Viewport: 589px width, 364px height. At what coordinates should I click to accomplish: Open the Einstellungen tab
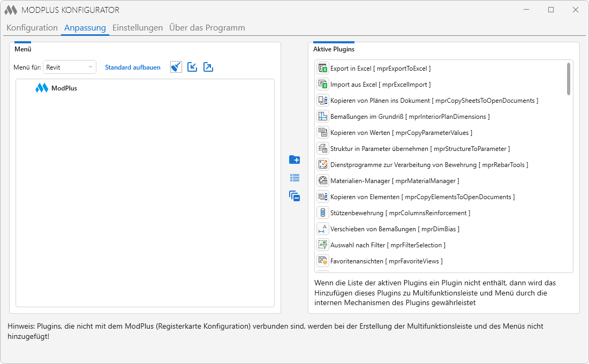click(138, 28)
